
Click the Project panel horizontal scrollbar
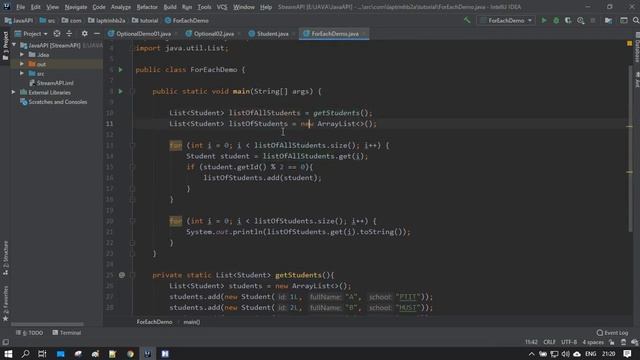[47, 324]
